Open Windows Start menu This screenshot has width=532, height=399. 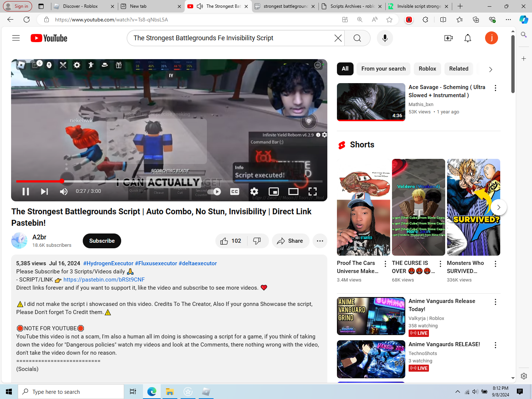pyautogui.click(x=9, y=392)
